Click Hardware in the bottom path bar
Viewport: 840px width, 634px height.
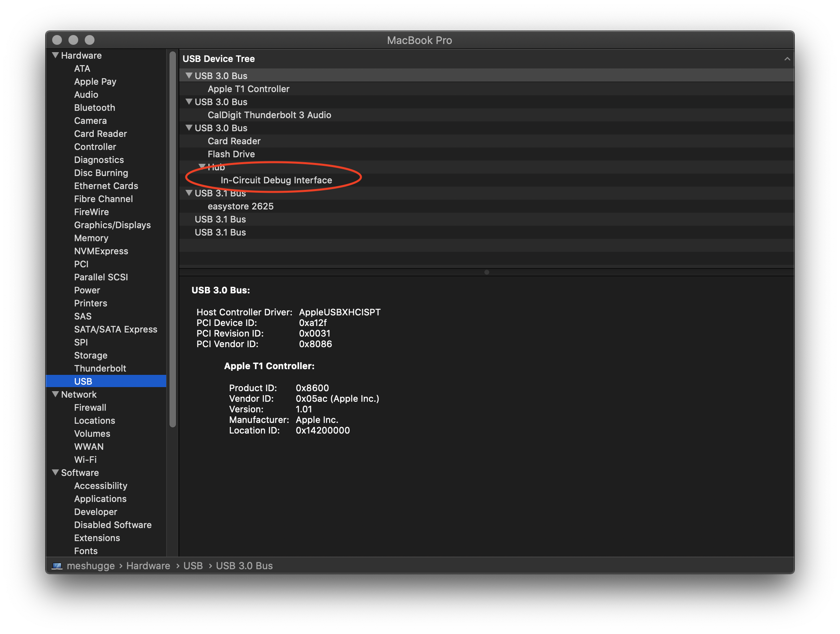point(148,566)
